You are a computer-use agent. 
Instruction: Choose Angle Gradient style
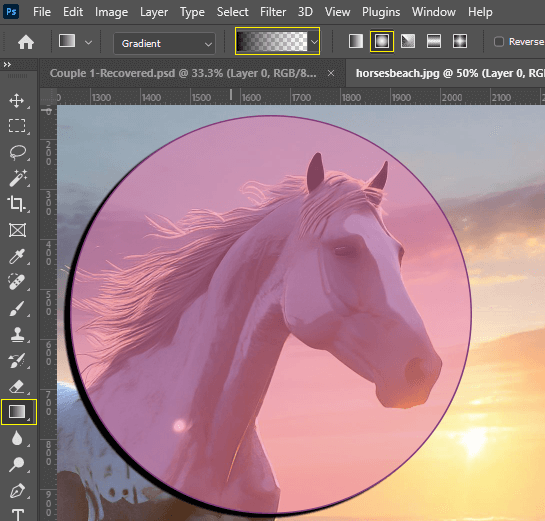pyautogui.click(x=408, y=41)
